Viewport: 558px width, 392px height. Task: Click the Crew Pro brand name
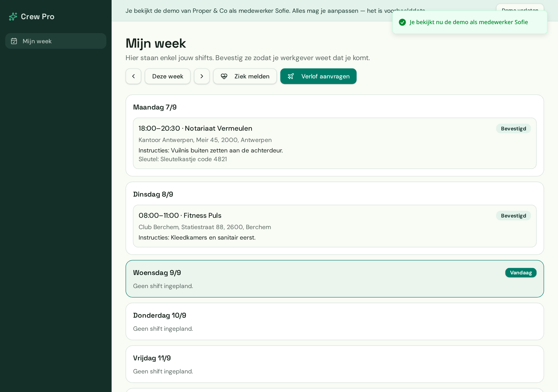[37, 17]
